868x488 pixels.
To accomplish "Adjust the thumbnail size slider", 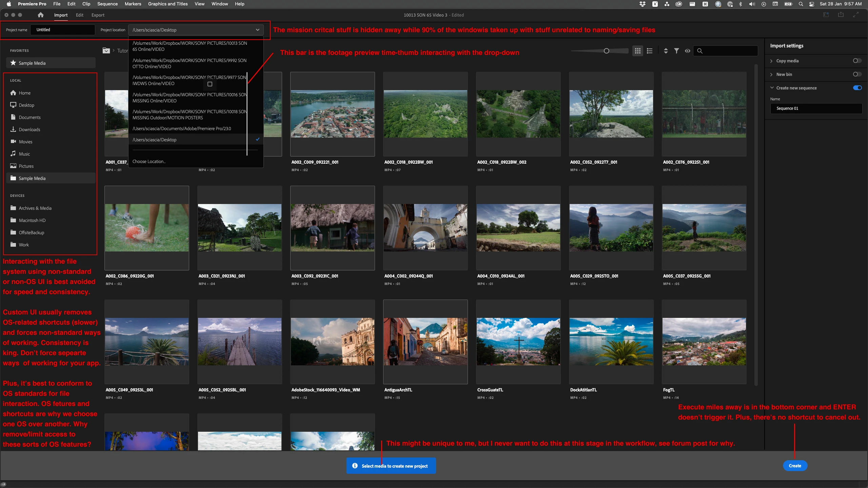I will (x=606, y=51).
